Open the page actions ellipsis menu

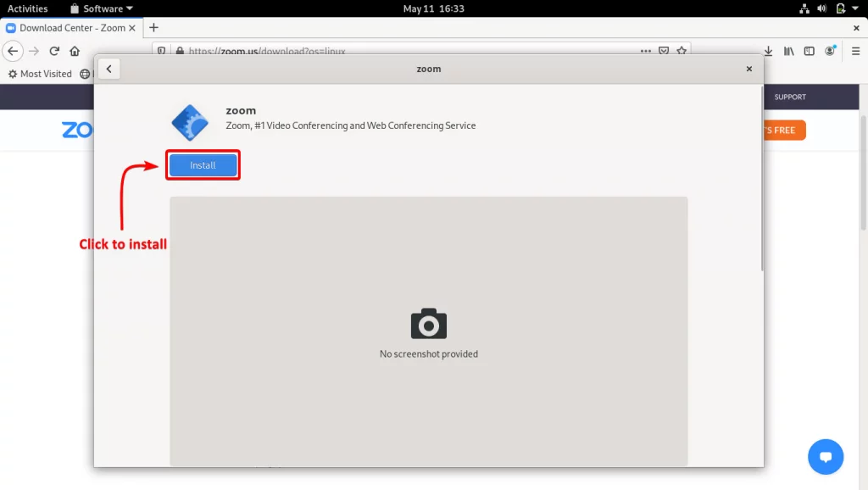[646, 51]
